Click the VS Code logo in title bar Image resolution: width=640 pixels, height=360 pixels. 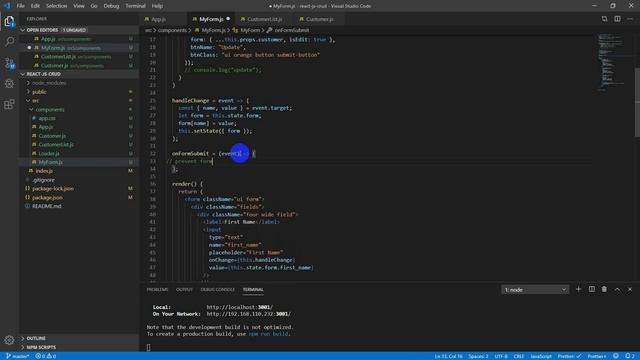[7, 6]
